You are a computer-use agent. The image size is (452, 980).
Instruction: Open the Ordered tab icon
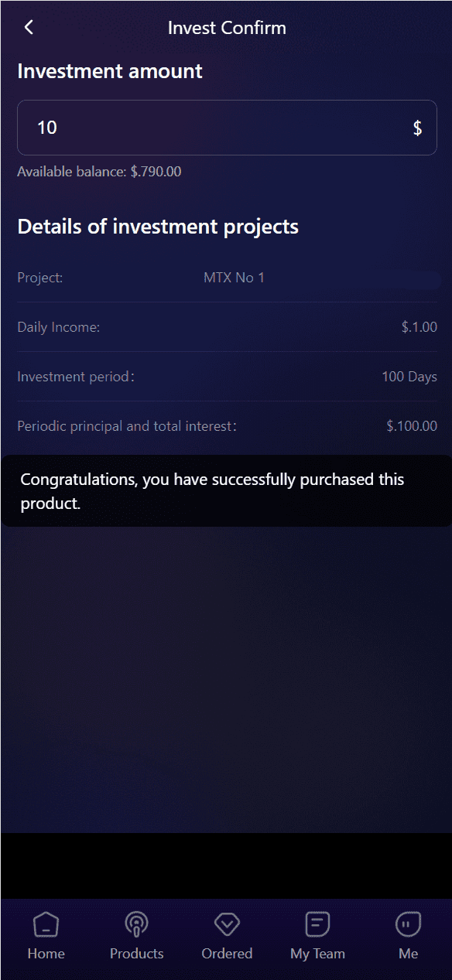227,924
